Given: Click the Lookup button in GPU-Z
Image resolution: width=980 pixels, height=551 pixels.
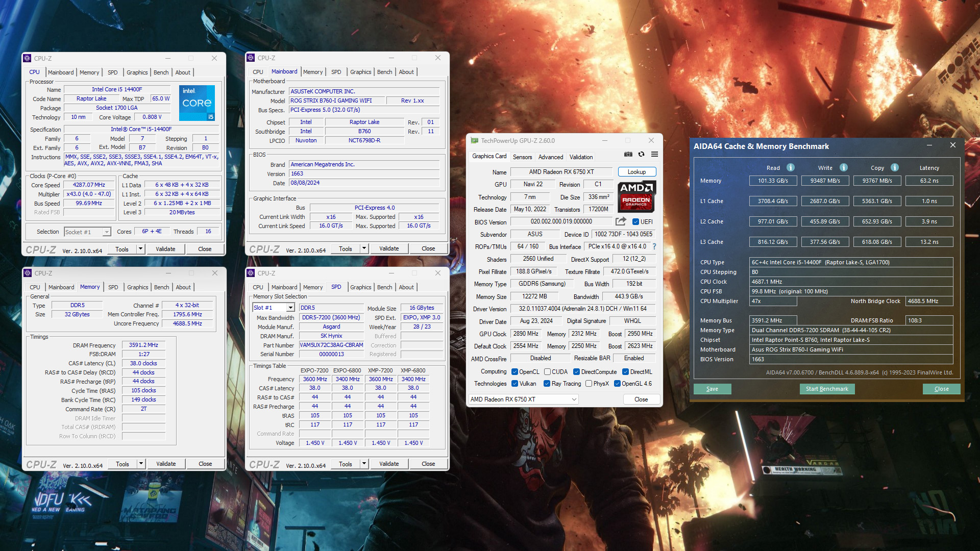Looking at the screenshot, I should tap(636, 172).
